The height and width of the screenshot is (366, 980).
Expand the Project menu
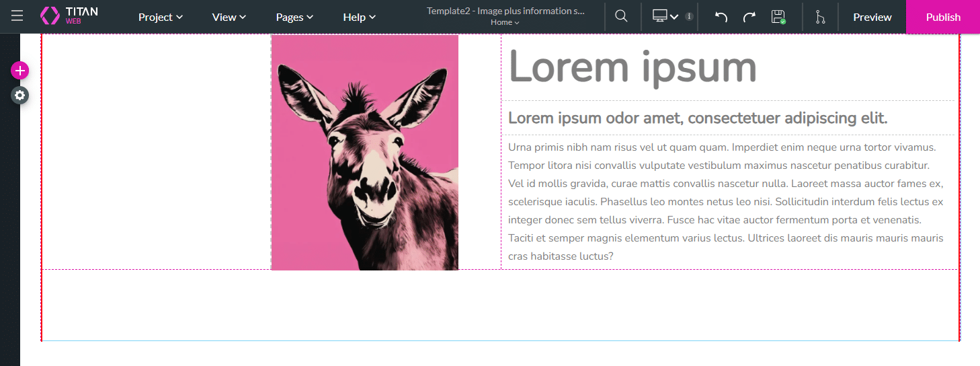(160, 17)
